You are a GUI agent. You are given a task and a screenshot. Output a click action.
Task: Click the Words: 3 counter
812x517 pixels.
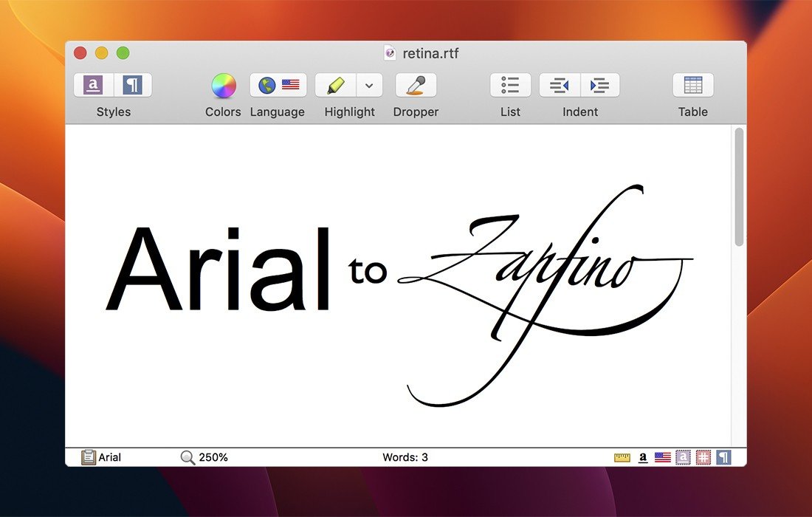405,457
